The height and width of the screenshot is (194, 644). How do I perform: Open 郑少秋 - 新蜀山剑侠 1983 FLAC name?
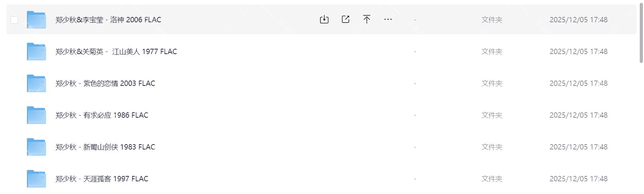click(x=105, y=147)
